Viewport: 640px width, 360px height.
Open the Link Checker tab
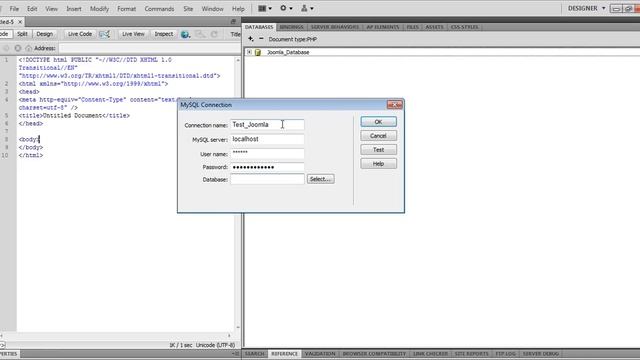(430, 353)
